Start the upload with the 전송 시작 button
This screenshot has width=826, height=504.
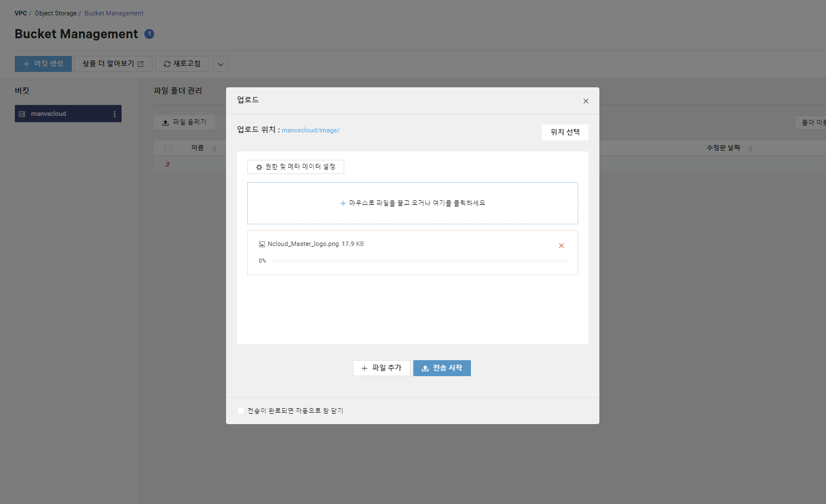(x=442, y=368)
